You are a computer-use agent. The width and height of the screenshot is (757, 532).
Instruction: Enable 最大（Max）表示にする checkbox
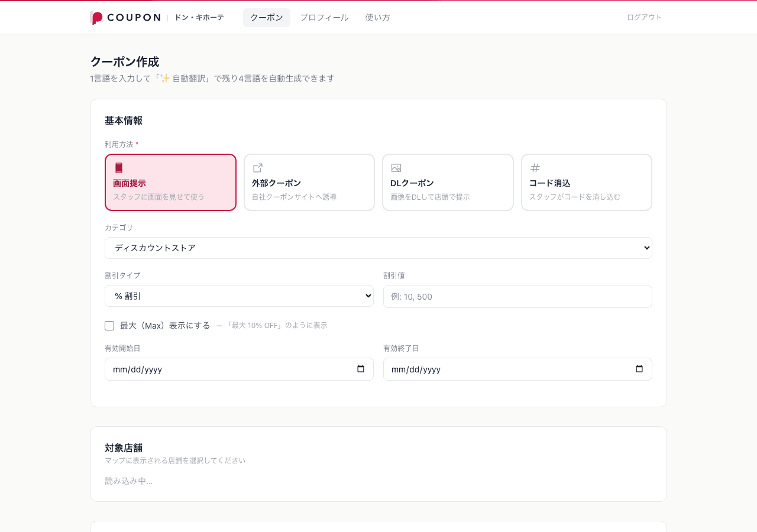pyautogui.click(x=109, y=326)
